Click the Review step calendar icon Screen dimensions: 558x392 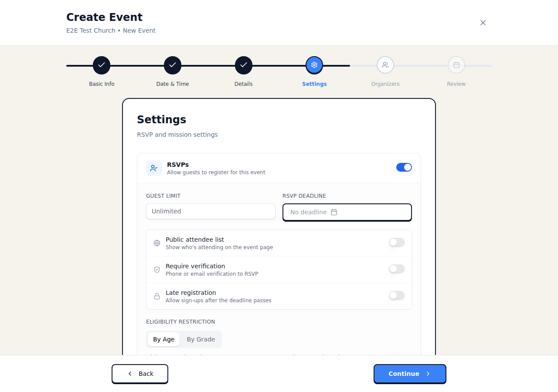pos(456,65)
